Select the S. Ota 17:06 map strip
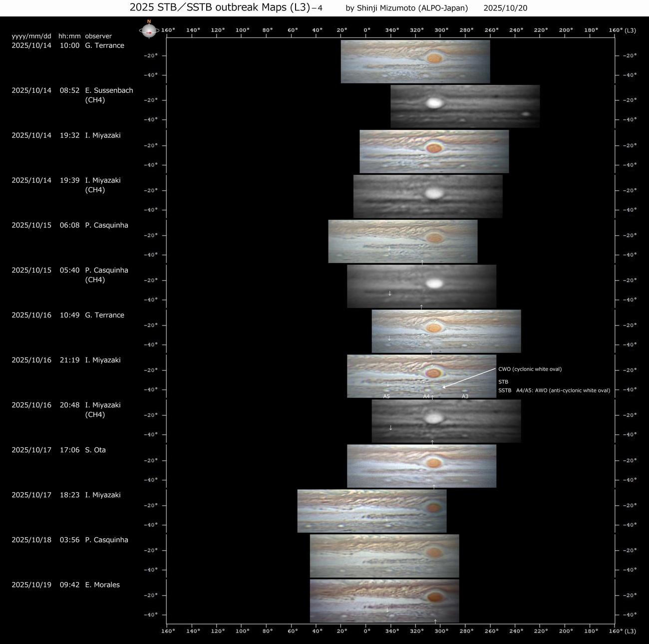 click(421, 466)
